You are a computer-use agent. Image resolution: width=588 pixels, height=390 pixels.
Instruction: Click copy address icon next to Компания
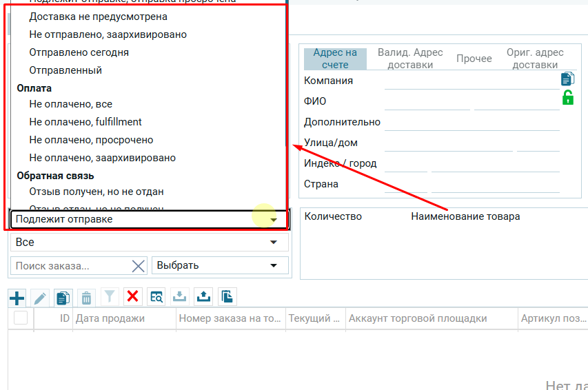tap(567, 79)
